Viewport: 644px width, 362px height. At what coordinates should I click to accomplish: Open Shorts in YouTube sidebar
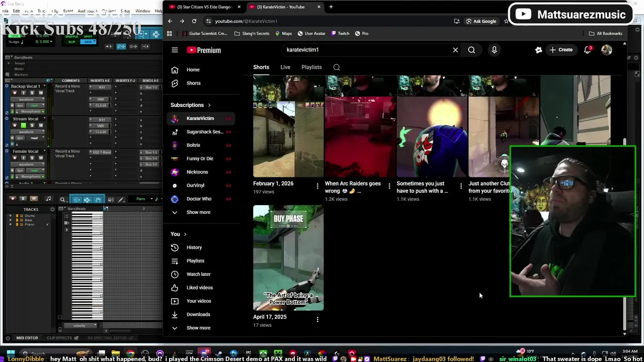[x=201, y=83]
